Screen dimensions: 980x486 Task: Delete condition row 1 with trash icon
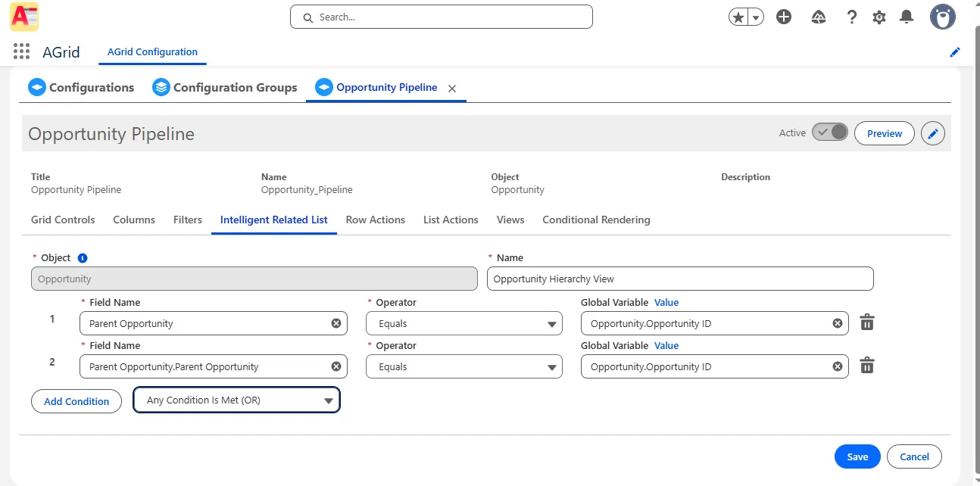pyautogui.click(x=867, y=323)
